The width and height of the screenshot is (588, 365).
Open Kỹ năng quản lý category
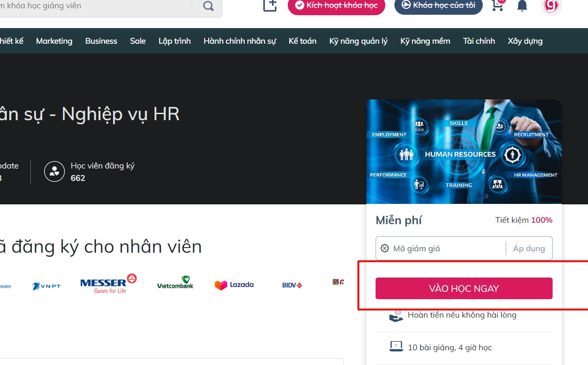point(359,41)
